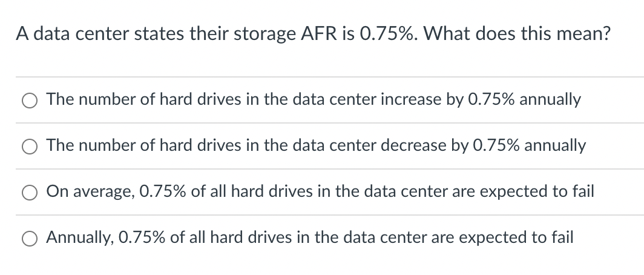Choose the 'Annually, 0.75%' radio option

(x=30, y=239)
